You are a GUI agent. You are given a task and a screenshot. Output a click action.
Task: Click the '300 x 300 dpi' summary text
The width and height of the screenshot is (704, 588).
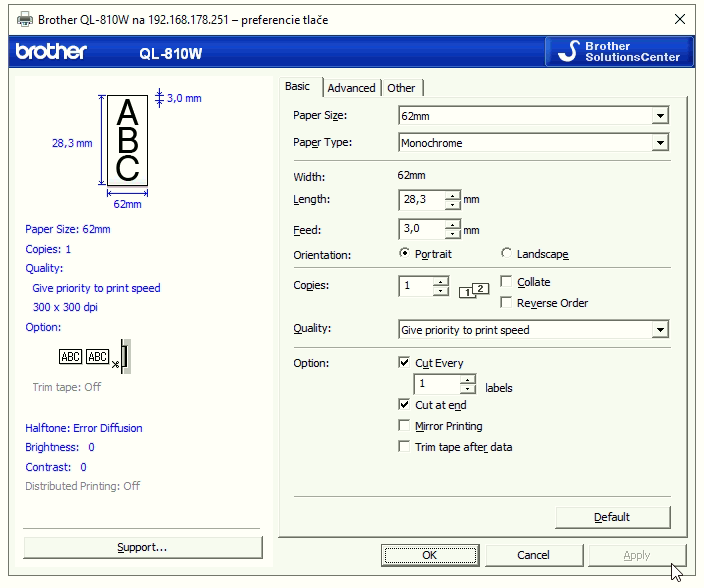point(65,307)
